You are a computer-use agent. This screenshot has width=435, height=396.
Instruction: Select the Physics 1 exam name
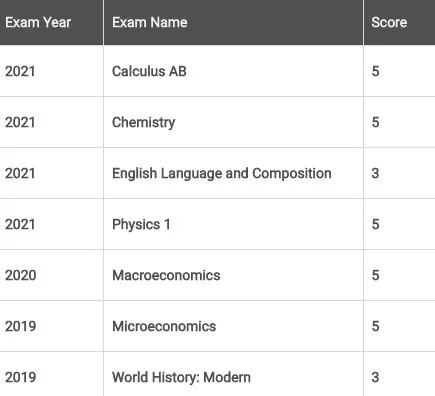[141, 224]
